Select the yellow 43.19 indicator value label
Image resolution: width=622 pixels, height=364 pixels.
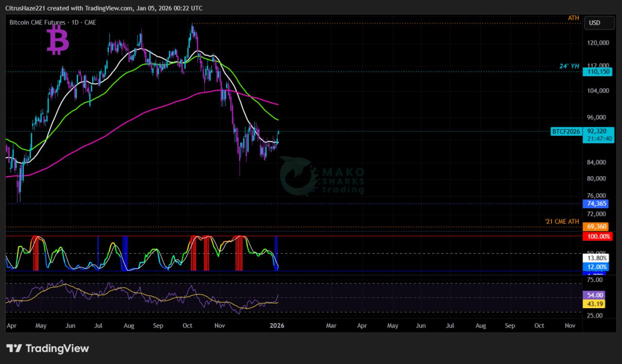click(595, 304)
